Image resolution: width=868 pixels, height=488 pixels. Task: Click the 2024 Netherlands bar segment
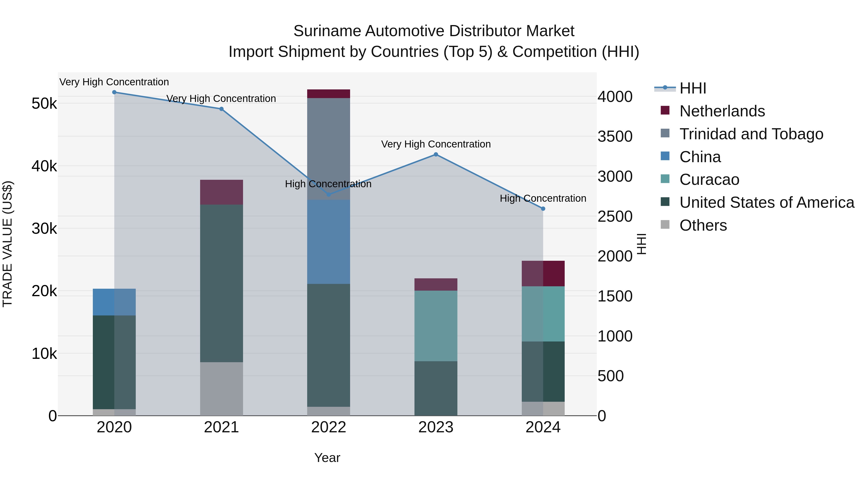click(x=543, y=274)
